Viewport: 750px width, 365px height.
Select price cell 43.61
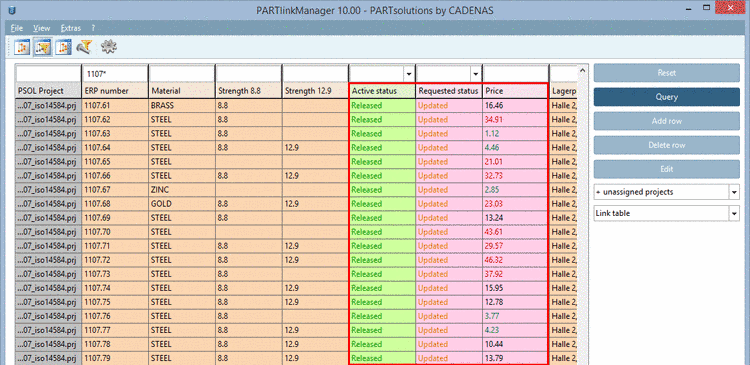click(515, 232)
